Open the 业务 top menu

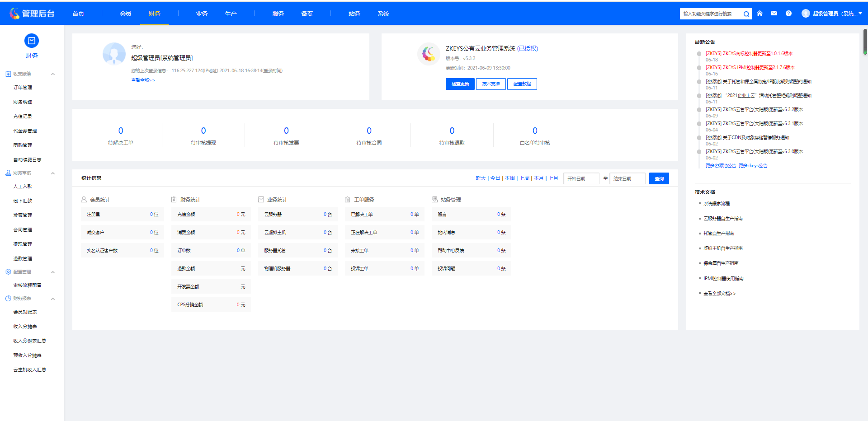point(202,14)
